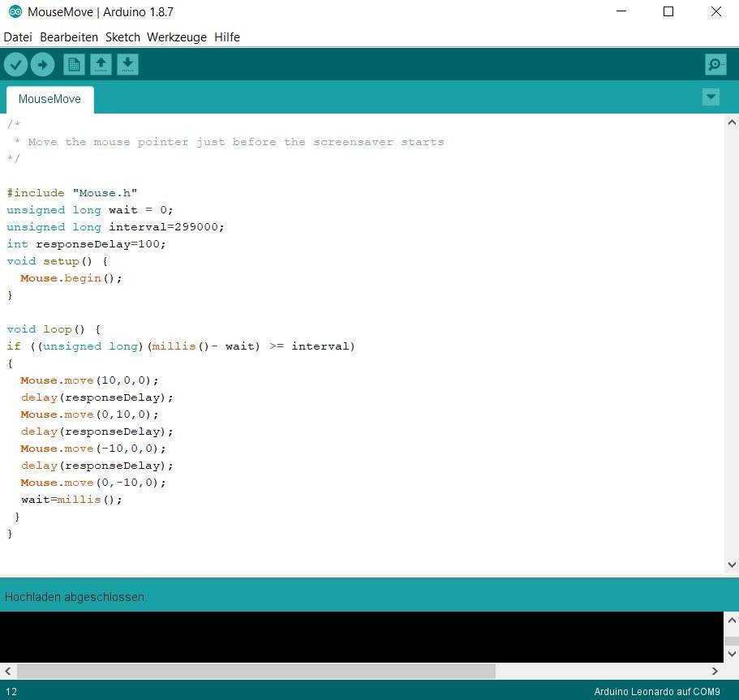The height and width of the screenshot is (700, 739).
Task: Click the console vertical scrollbar thumb
Action: point(732,641)
